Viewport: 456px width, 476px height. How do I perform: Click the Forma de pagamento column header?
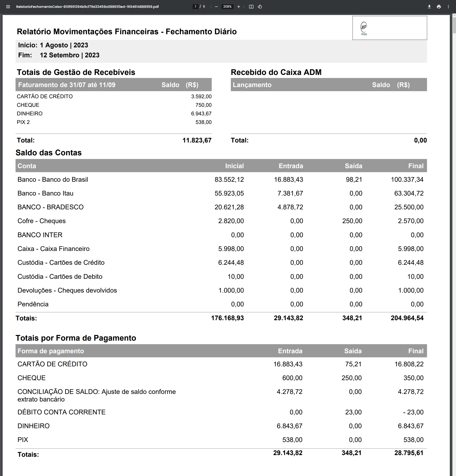click(51, 351)
